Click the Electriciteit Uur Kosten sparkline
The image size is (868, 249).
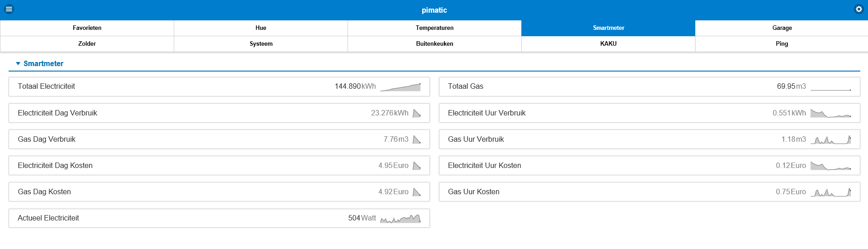click(830, 166)
